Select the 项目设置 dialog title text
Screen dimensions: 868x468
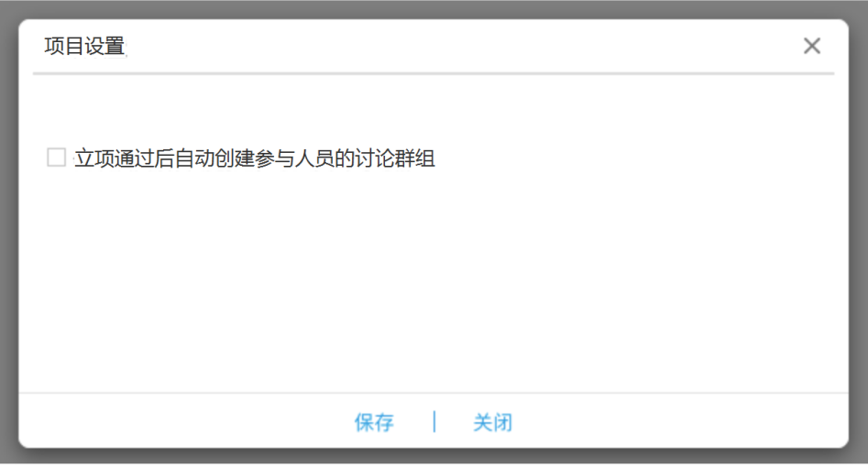coord(84,46)
